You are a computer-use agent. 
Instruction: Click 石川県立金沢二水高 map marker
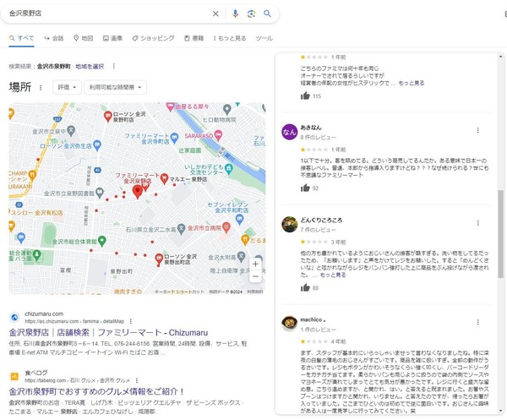tap(181, 229)
